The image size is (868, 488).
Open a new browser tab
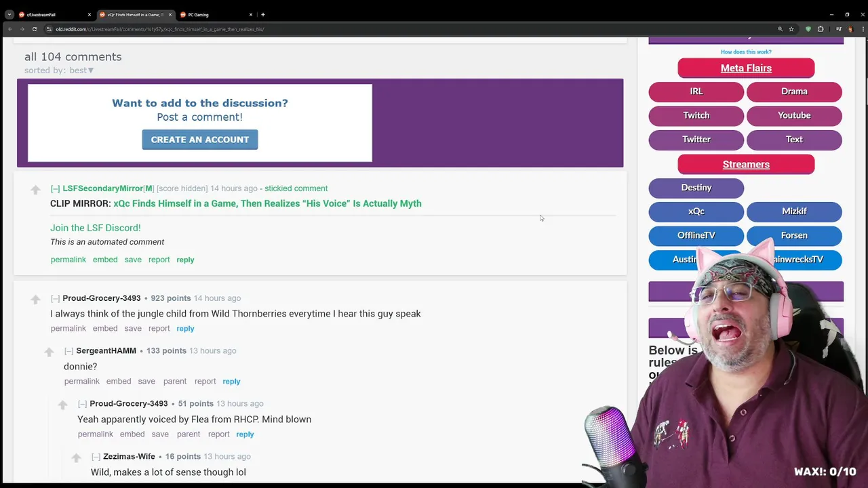tap(263, 14)
